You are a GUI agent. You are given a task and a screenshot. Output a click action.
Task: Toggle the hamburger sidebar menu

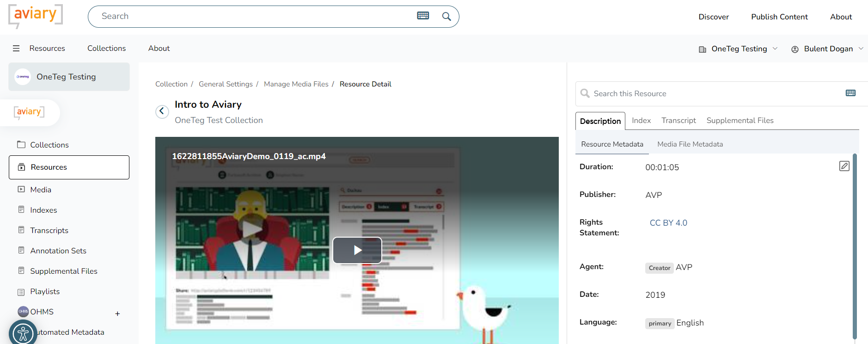[x=16, y=48]
